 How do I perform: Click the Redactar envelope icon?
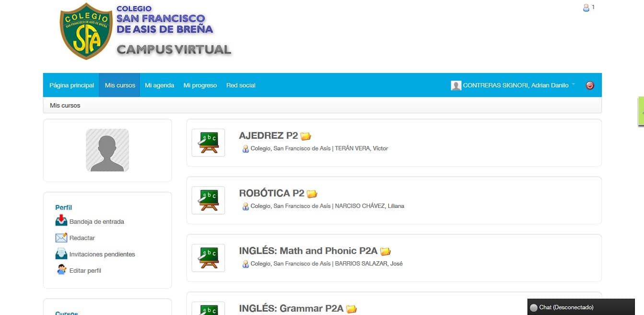point(61,238)
